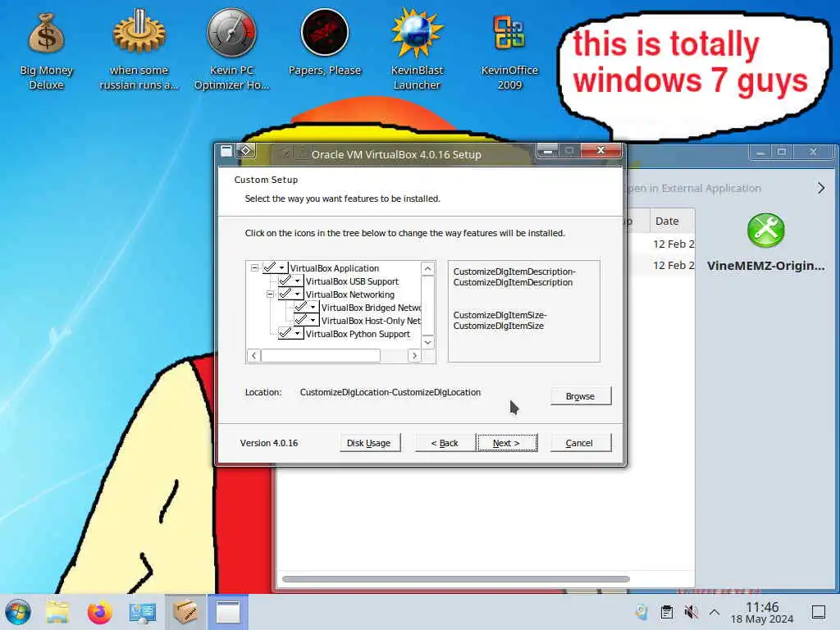This screenshot has height=630, width=840.
Task: Open VirtualBox Application feature dropdown
Action: click(282, 268)
